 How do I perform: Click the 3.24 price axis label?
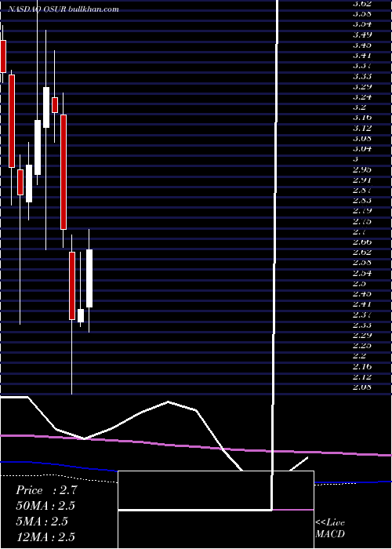click(x=362, y=97)
